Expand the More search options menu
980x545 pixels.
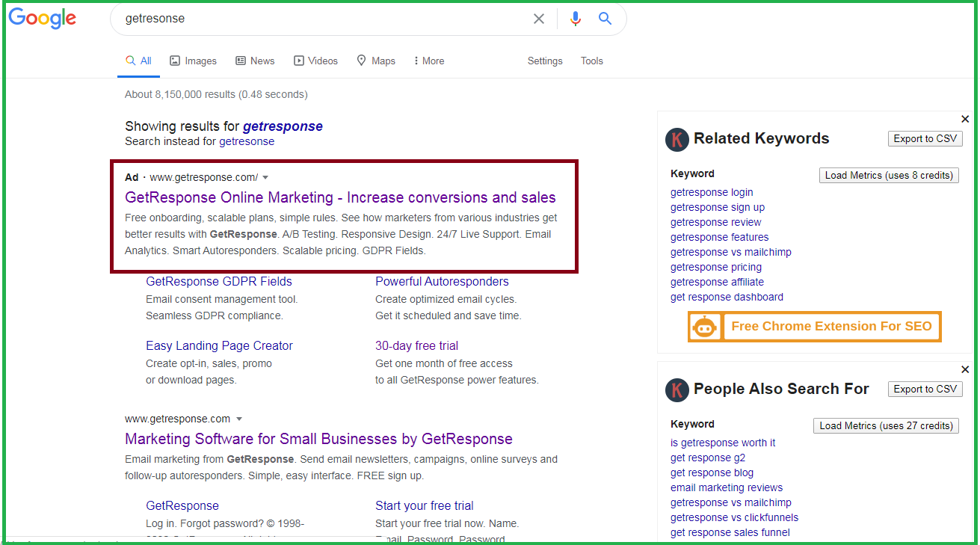click(x=428, y=61)
